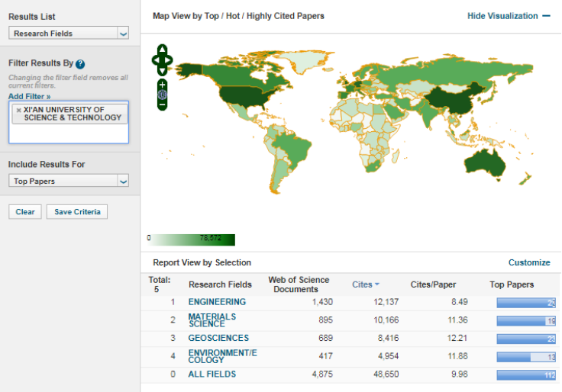Zoom out on the map

(x=162, y=104)
